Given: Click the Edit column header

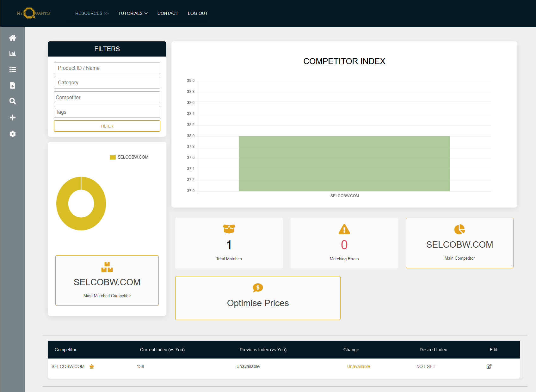Looking at the screenshot, I should point(494,350).
